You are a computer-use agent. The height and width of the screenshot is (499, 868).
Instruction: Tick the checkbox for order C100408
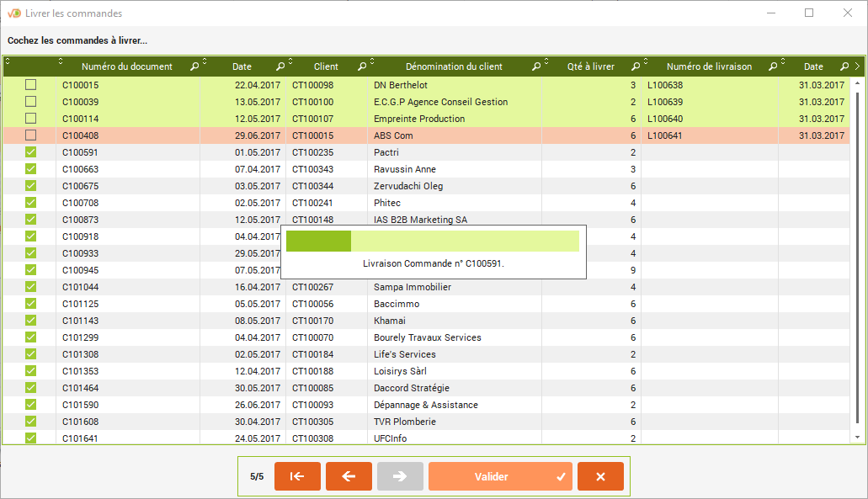[x=31, y=135]
